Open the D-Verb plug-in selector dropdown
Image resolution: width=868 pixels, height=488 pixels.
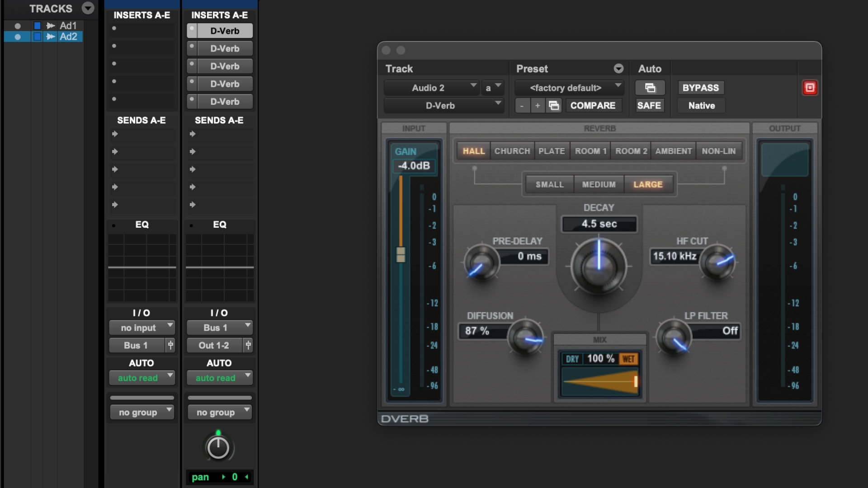tap(443, 106)
